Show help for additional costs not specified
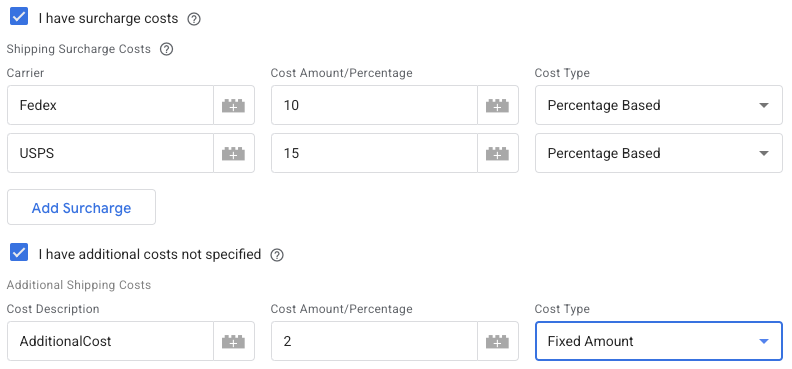Viewport: 792px width, 369px height. pos(277,255)
